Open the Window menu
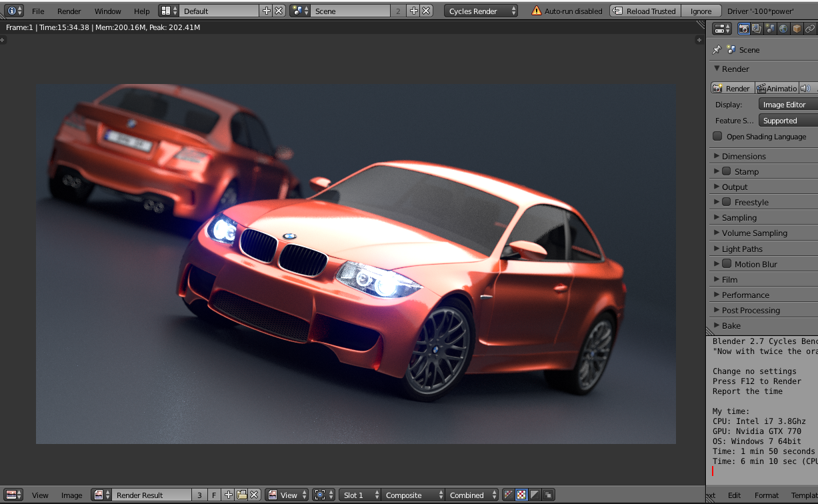 tap(107, 11)
